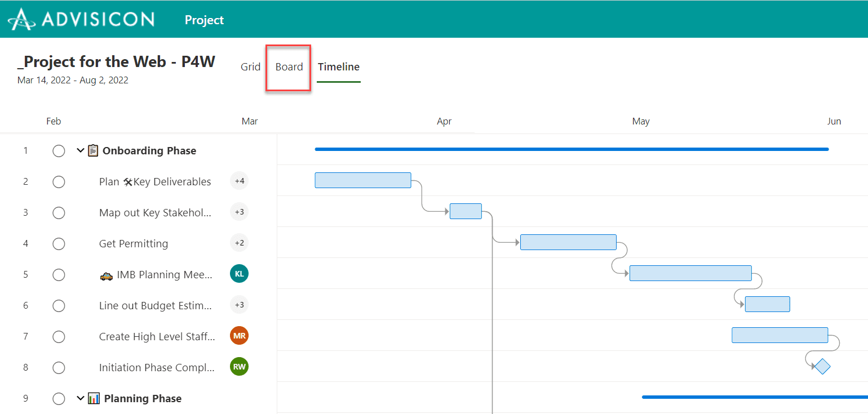Click the car icon on IMB Planning Meeting
The image size is (868, 414).
pyautogui.click(x=106, y=275)
